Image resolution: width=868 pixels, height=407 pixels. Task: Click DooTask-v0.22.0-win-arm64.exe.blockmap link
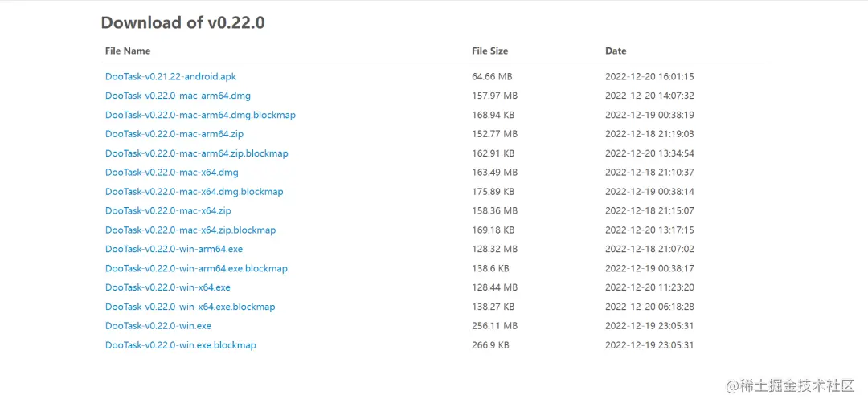click(x=197, y=268)
